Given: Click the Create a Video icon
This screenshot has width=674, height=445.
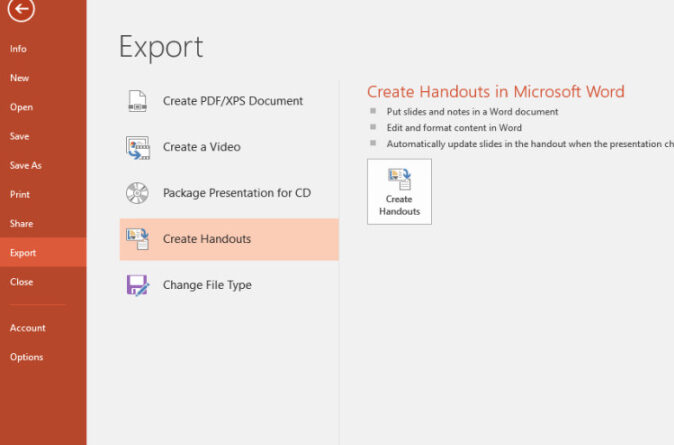Looking at the screenshot, I should [x=137, y=147].
